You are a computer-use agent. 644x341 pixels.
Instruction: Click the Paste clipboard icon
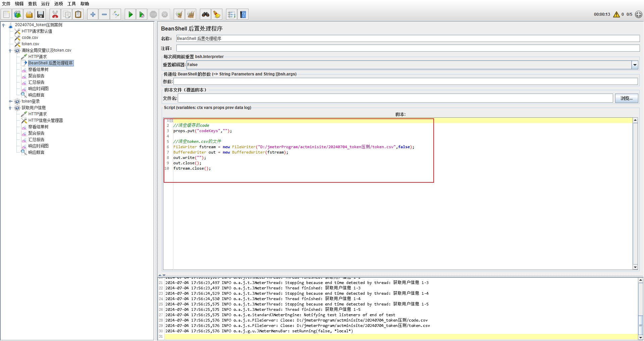pos(78,14)
